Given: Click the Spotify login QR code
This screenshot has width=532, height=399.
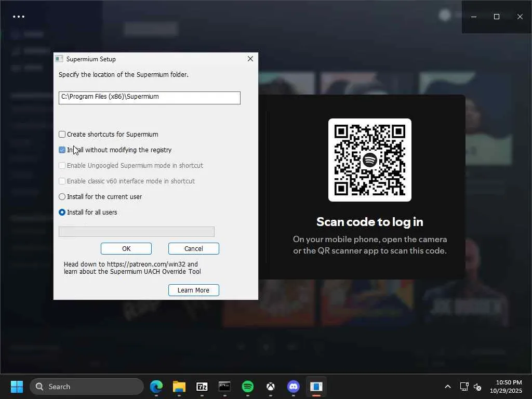Looking at the screenshot, I should pyautogui.click(x=370, y=160).
